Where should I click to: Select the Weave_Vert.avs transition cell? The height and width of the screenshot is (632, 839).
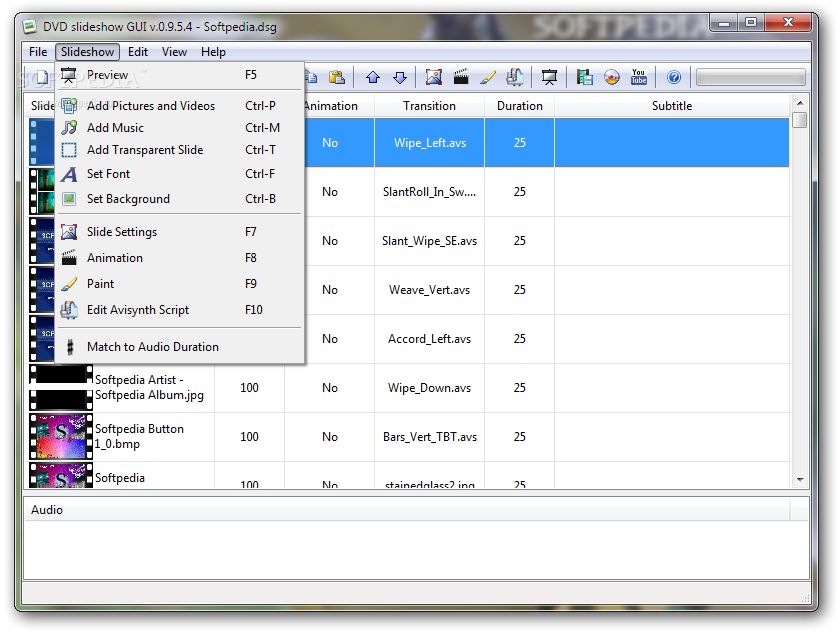pos(430,290)
